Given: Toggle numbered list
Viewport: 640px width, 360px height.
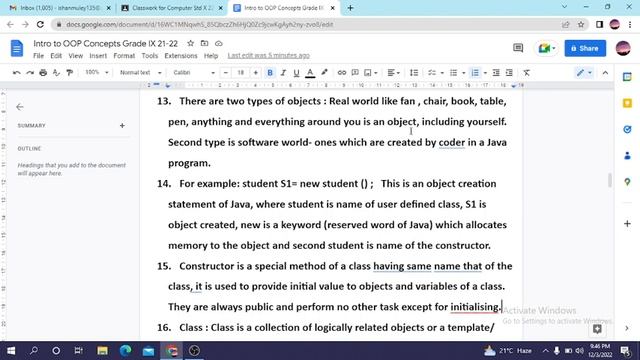Looking at the screenshot, I should (x=475, y=73).
